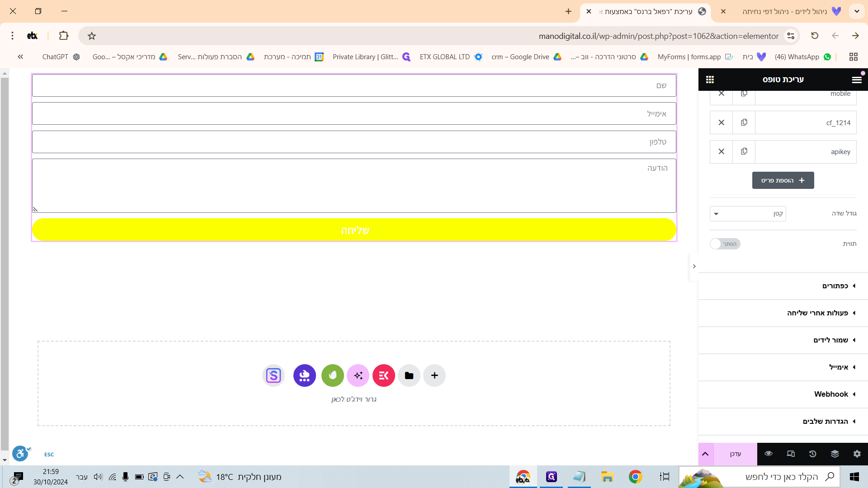Open the crm – Google Drive bookmark
This screenshot has height=488, width=868.
pyautogui.click(x=526, y=57)
